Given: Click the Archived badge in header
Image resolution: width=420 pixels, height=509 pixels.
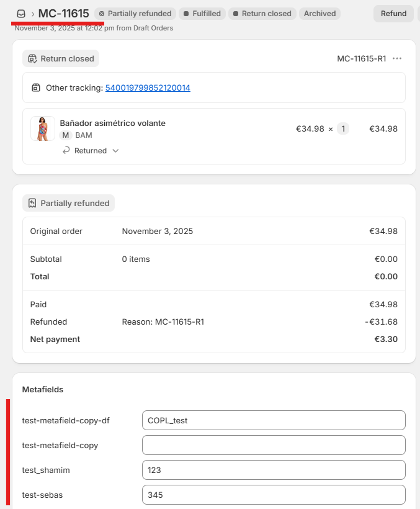Looking at the screenshot, I should pyautogui.click(x=319, y=14).
